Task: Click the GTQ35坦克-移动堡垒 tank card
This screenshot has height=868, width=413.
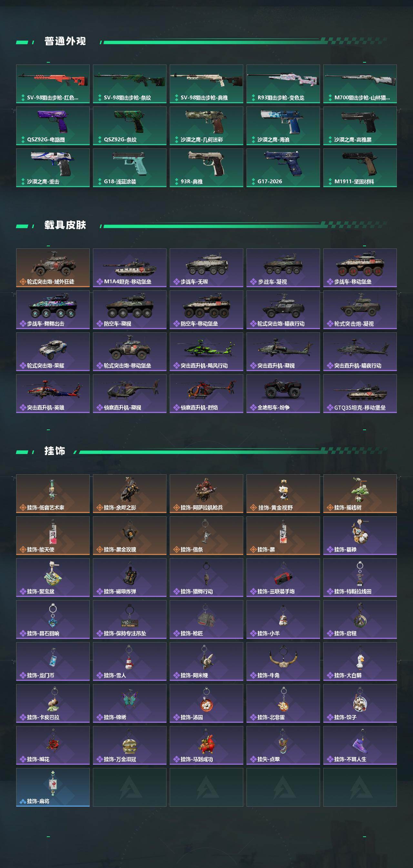Action: (x=360, y=394)
